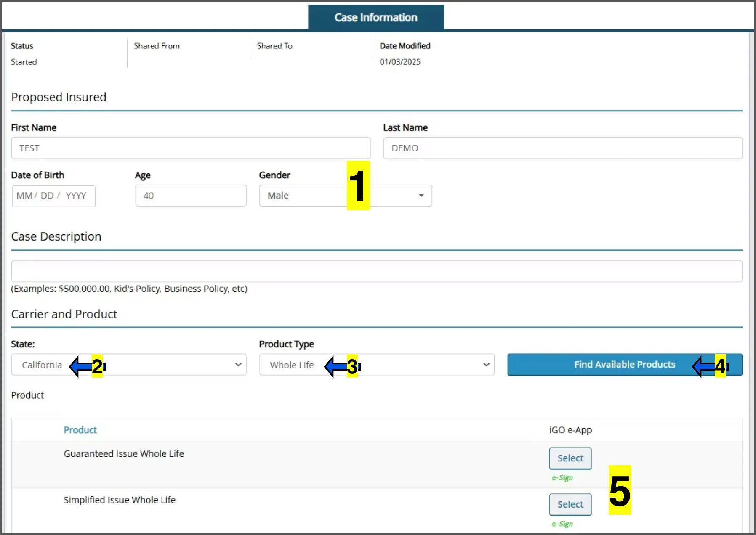Open the Product Type dropdown
756x535 pixels.
pos(377,365)
